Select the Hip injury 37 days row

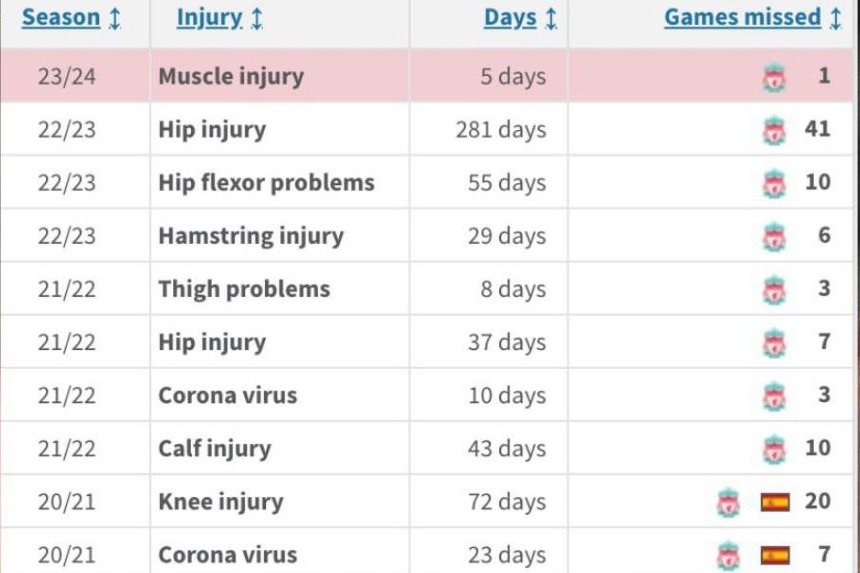427,342
